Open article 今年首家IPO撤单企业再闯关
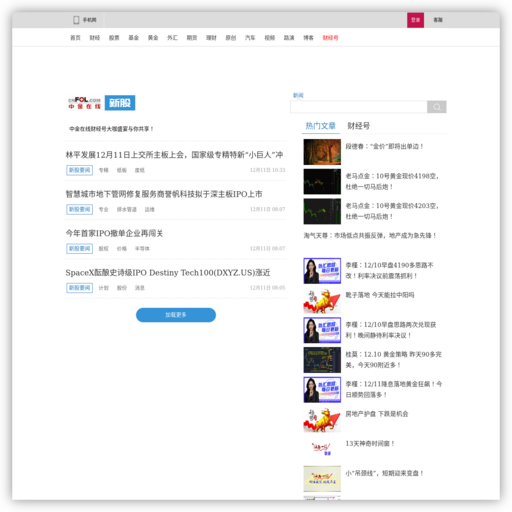 (114, 233)
